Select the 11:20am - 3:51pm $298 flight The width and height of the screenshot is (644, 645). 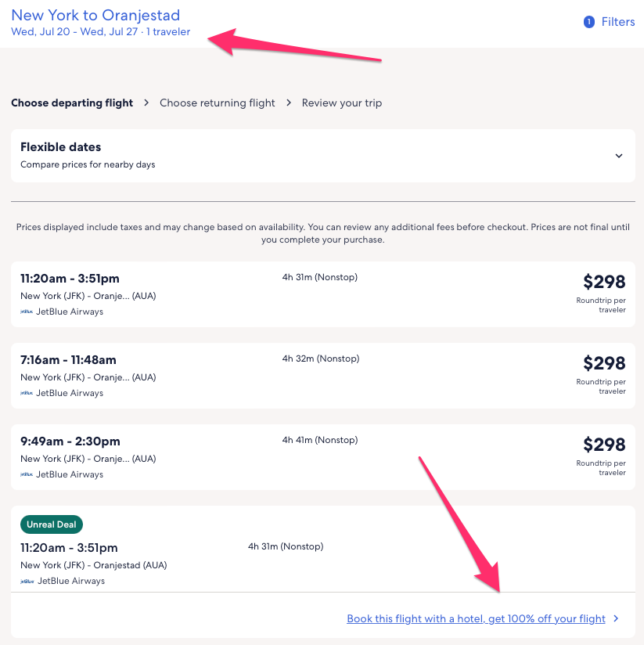pyautogui.click(x=322, y=294)
